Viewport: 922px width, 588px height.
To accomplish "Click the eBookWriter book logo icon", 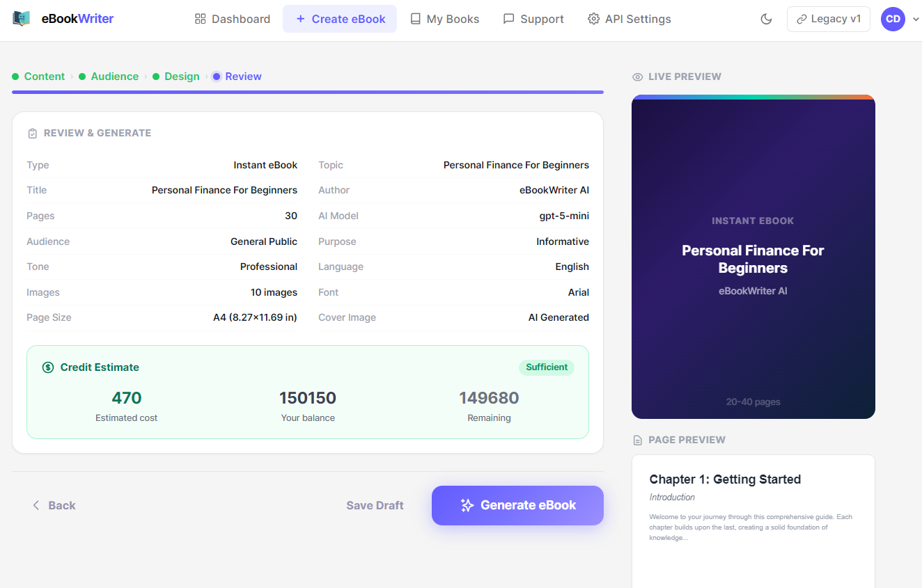I will 22,19.
